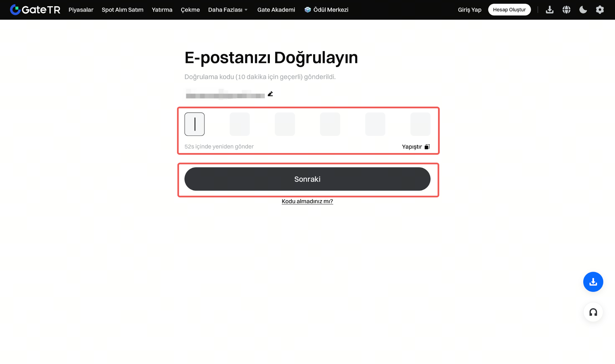Expand Daha Fazlası dropdown menu

click(228, 10)
